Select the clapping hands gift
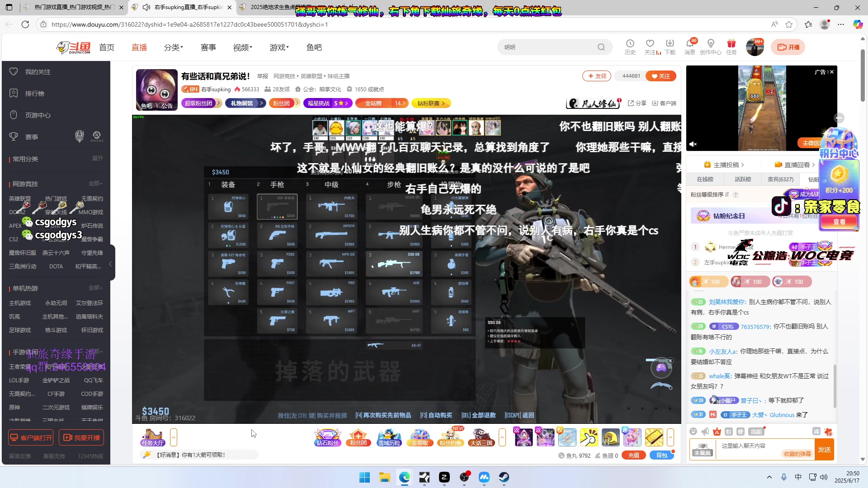The height and width of the screenshot is (488, 868). pos(589,437)
